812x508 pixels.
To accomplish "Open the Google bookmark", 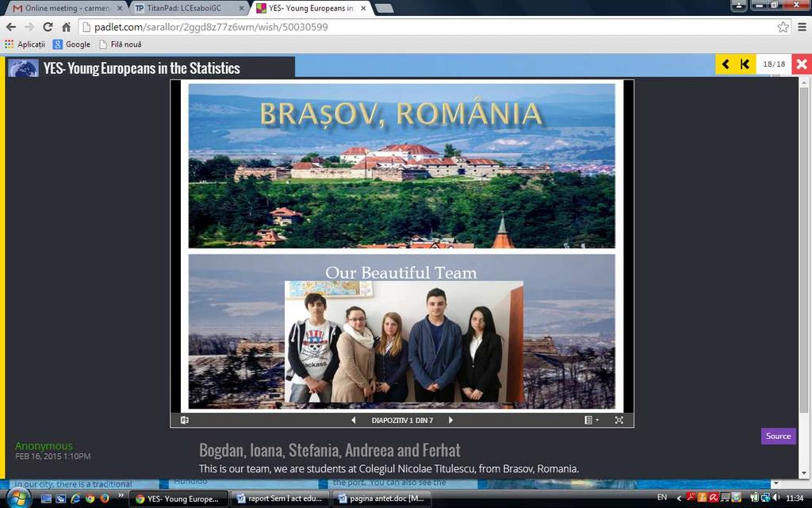I will [71, 44].
